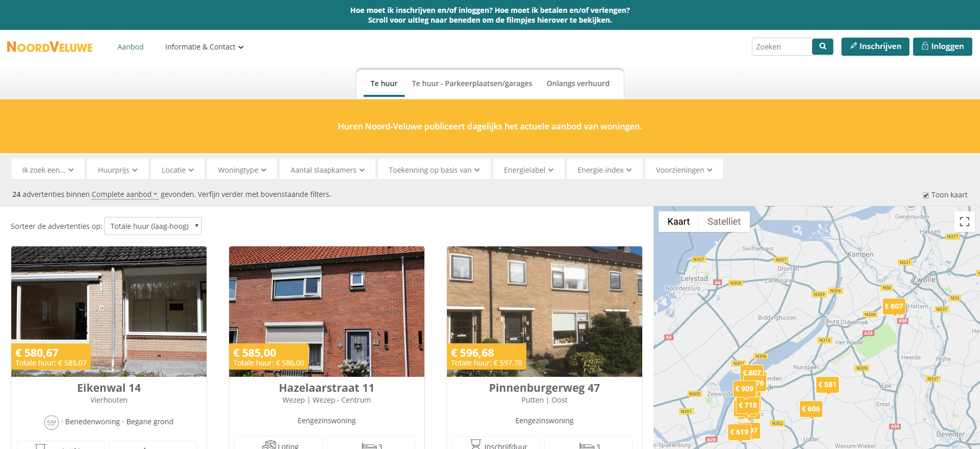Viewport: 980px width, 449px height.
Task: Click the Inschrijven button
Action: [x=875, y=46]
